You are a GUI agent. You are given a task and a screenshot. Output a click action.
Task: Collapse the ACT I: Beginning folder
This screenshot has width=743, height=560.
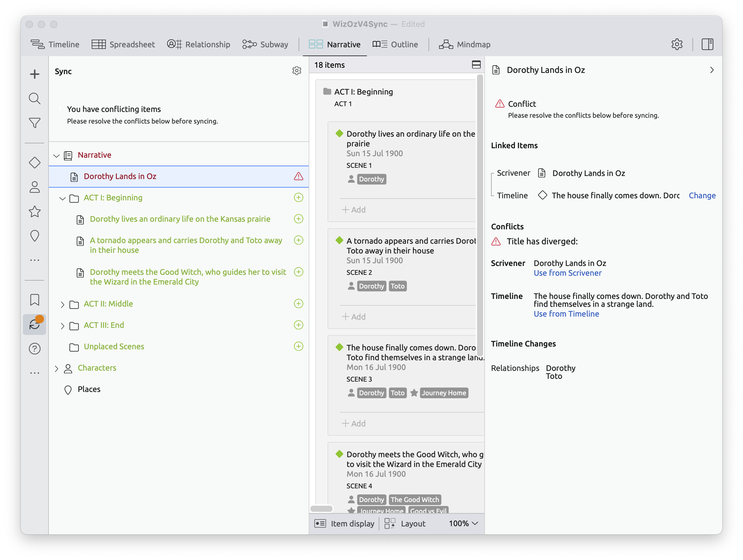(62, 198)
